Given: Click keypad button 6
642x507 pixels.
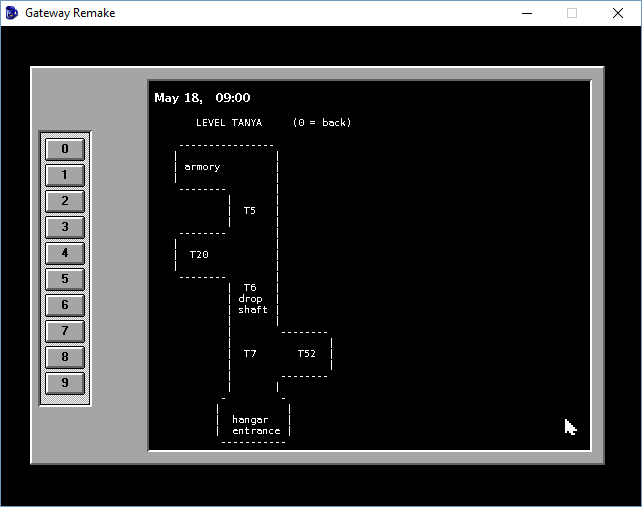Looking at the screenshot, I should pyautogui.click(x=65, y=305).
